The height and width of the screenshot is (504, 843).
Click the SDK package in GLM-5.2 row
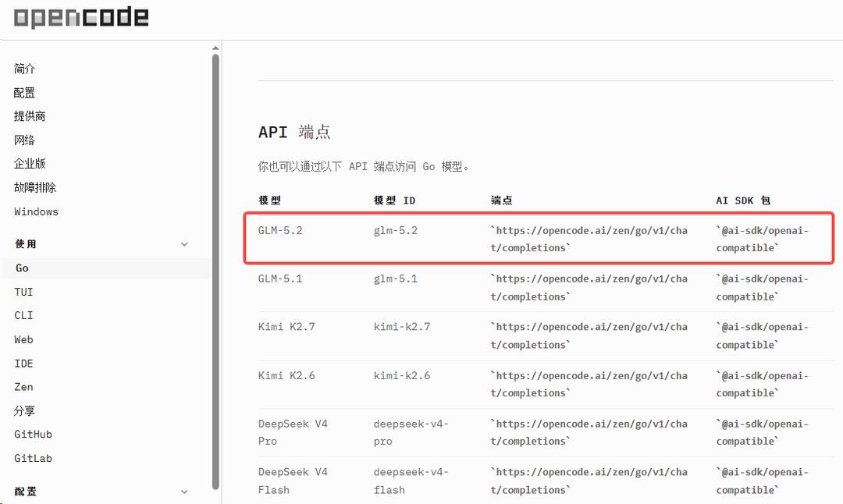763,239
